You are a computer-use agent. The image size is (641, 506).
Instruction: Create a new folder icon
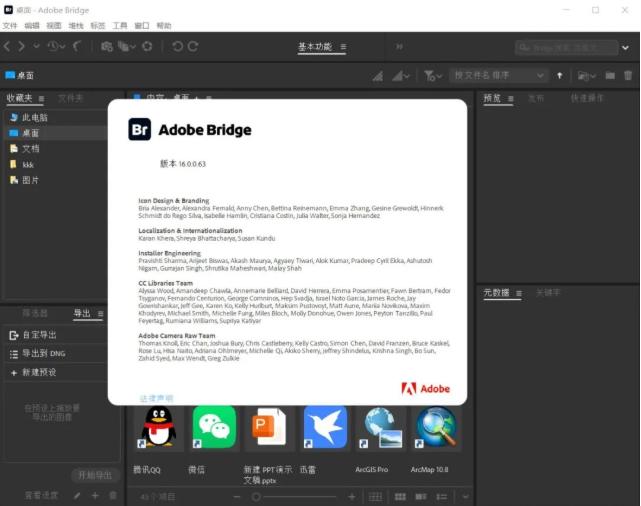[x=610, y=75]
